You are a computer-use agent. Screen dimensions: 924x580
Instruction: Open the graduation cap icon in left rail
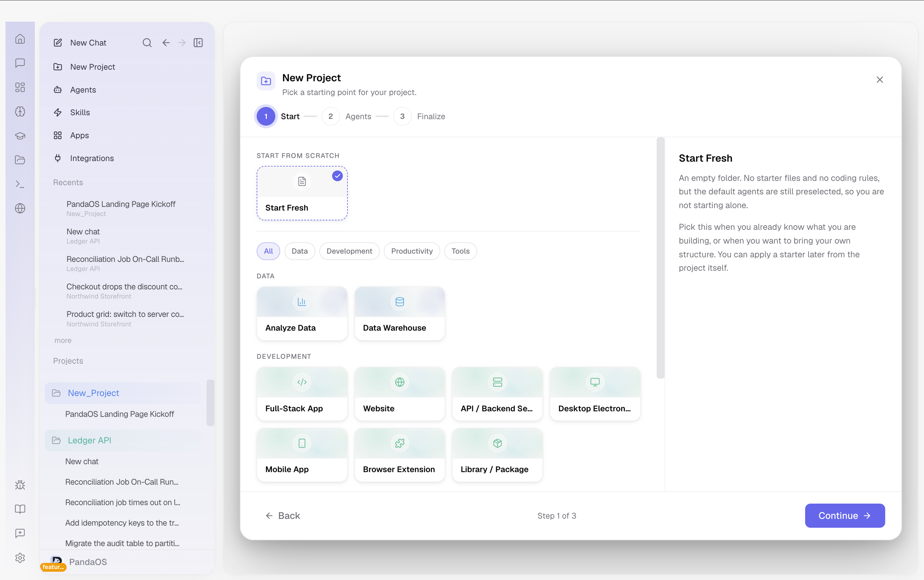[x=20, y=136]
